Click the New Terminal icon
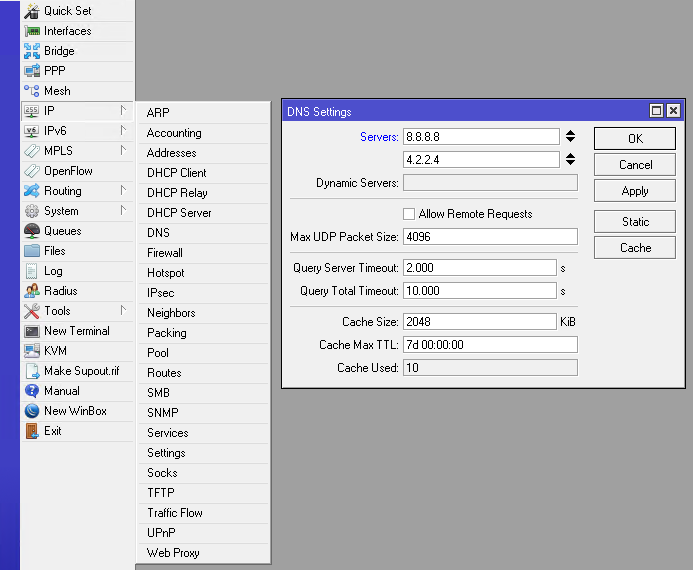This screenshot has width=693, height=570. coord(32,331)
